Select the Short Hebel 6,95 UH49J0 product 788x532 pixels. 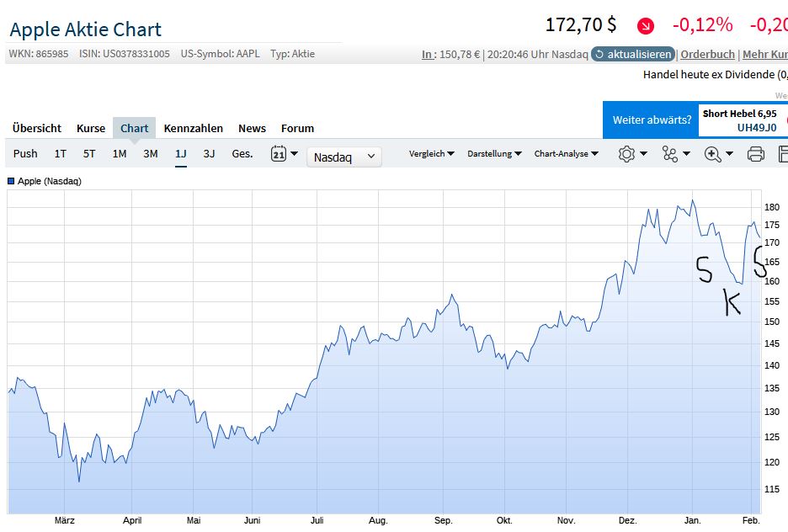(741, 120)
